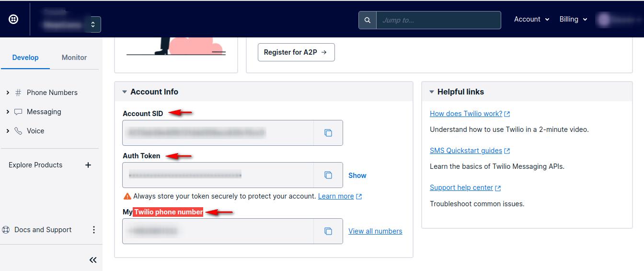The height and width of the screenshot is (271, 644).
Task: Click 'Understand how to use Twilio' text
Action: pos(509,130)
